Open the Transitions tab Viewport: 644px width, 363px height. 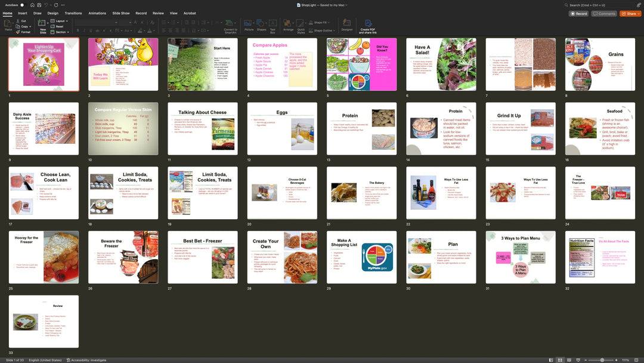pyautogui.click(x=73, y=13)
